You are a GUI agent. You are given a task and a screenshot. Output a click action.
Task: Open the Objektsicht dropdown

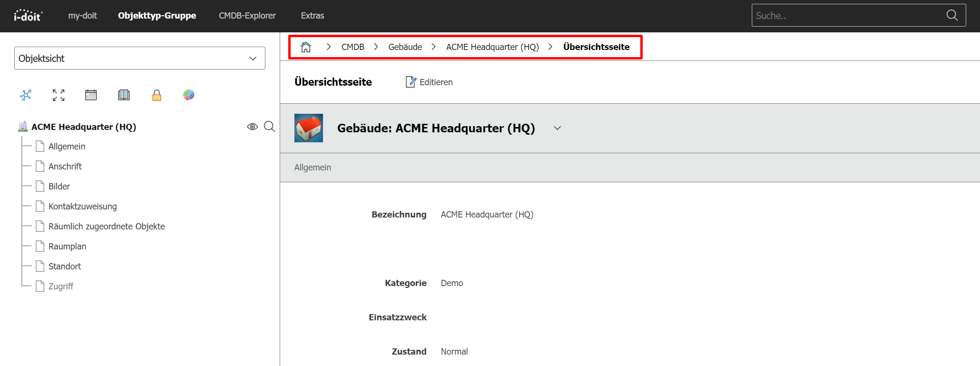(x=140, y=58)
